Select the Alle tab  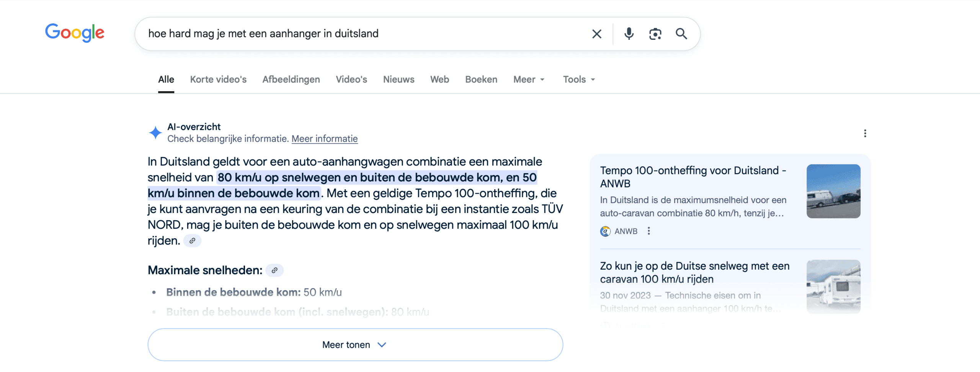pyautogui.click(x=166, y=79)
